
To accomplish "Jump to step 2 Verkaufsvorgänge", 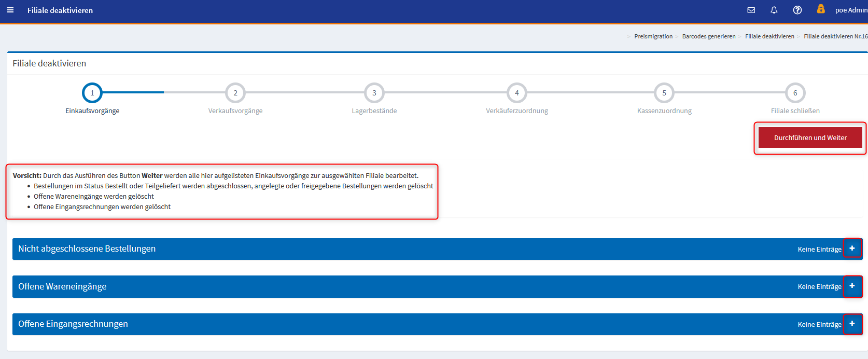I will click(235, 93).
